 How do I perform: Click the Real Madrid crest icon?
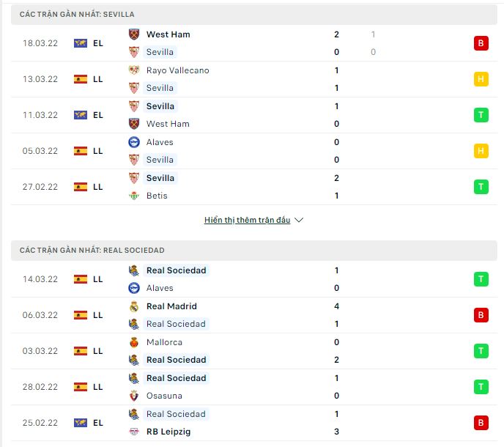click(x=134, y=306)
